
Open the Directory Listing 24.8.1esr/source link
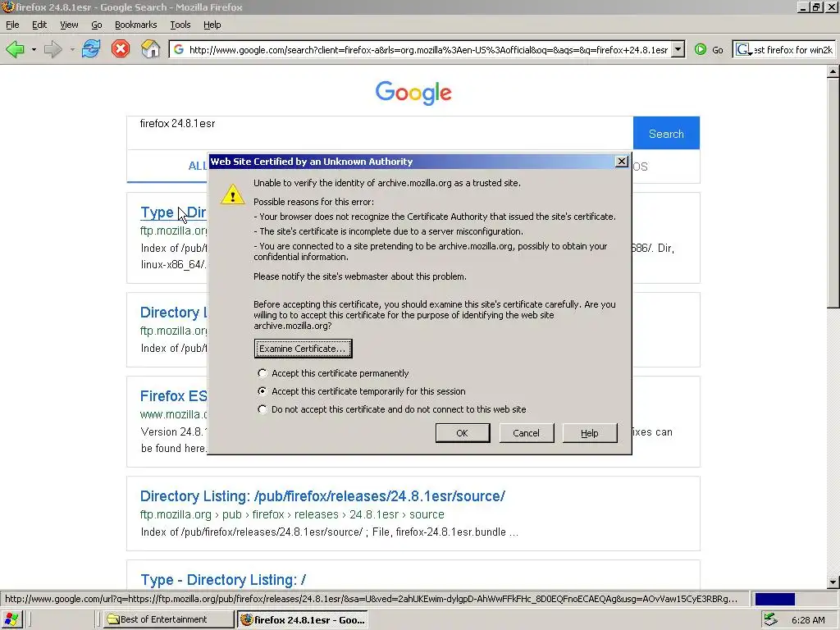(322, 496)
